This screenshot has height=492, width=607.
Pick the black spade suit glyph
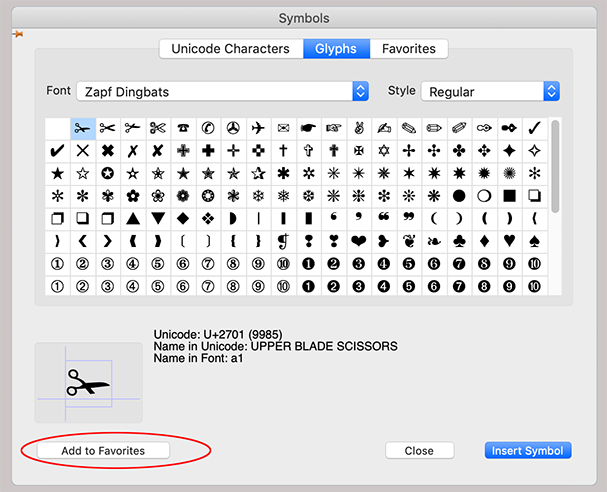click(x=534, y=241)
